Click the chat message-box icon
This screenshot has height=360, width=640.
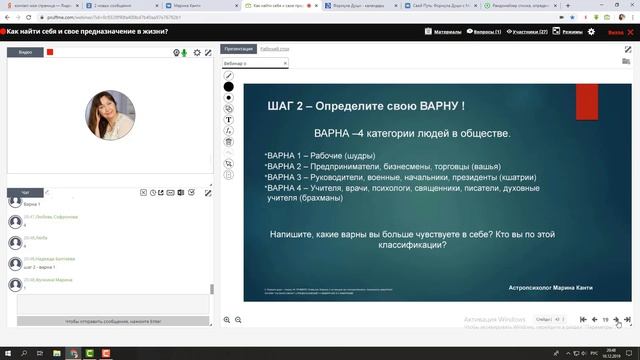coord(171,193)
